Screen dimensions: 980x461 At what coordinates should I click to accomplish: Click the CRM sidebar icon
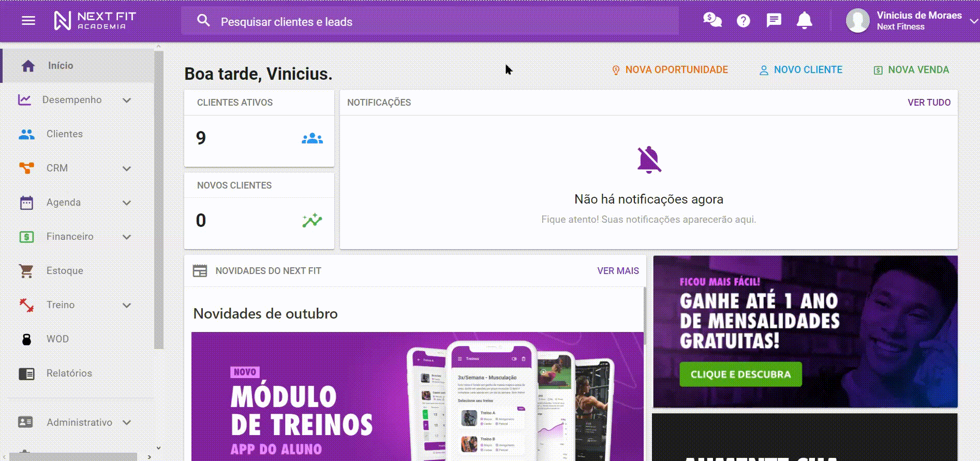click(26, 168)
